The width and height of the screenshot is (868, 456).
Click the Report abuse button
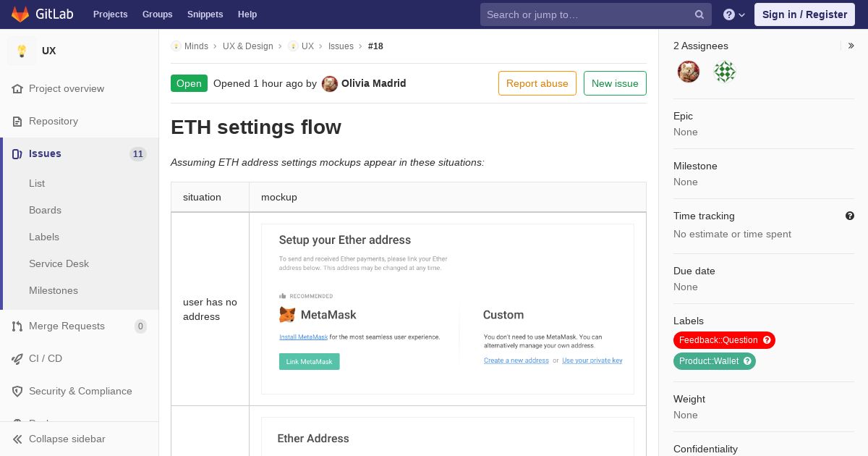(537, 83)
